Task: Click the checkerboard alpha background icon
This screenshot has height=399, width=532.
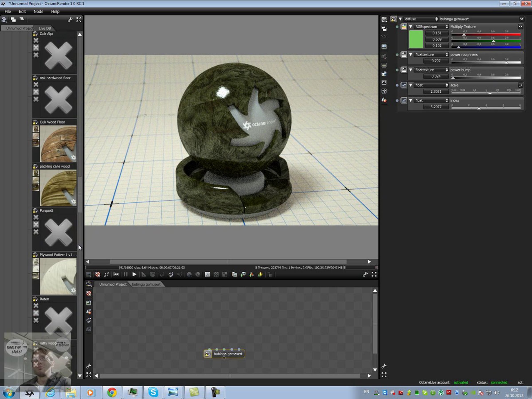Action: pyautogui.click(x=216, y=274)
